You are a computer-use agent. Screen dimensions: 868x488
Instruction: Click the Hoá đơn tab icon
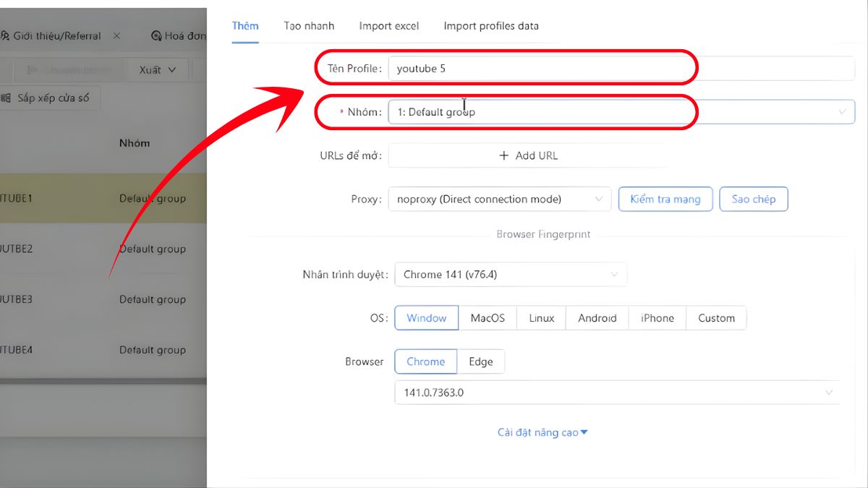pyautogui.click(x=156, y=35)
